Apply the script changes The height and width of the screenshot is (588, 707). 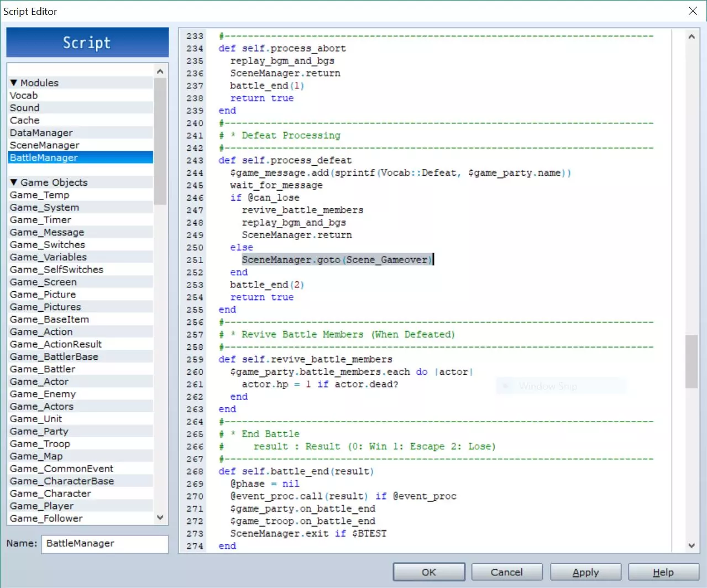coord(585,573)
